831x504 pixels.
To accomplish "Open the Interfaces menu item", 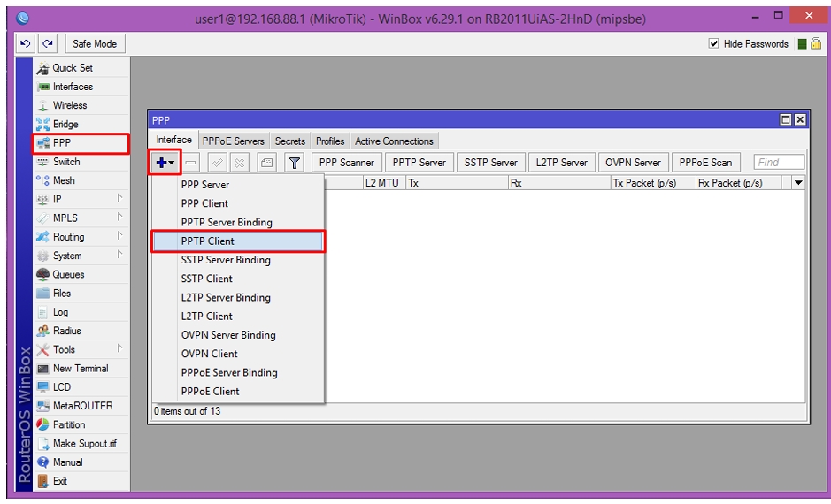I will coord(81,87).
